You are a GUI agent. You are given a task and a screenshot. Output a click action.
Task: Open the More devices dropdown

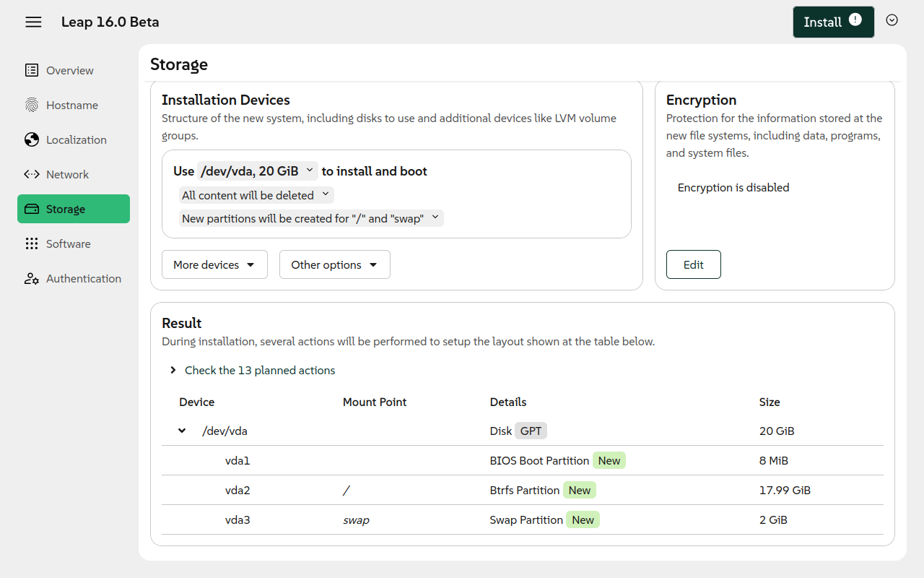pyautogui.click(x=214, y=264)
